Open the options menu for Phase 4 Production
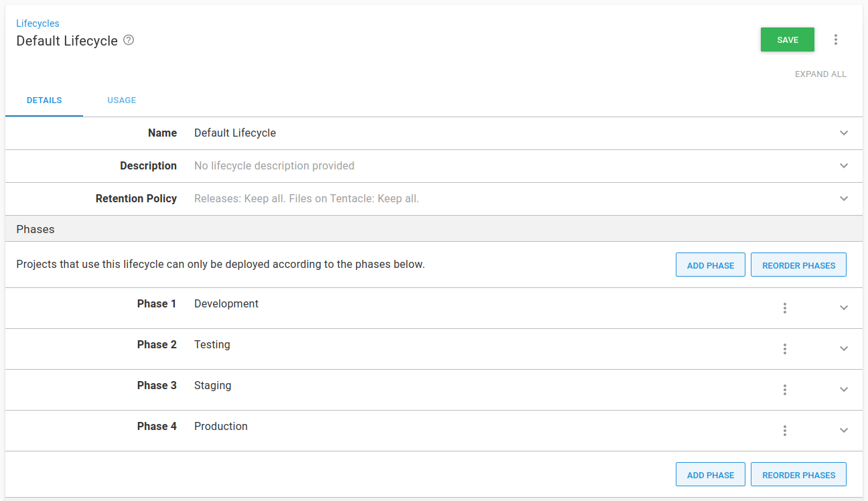Image resolution: width=868 pixels, height=501 pixels. coord(784,431)
